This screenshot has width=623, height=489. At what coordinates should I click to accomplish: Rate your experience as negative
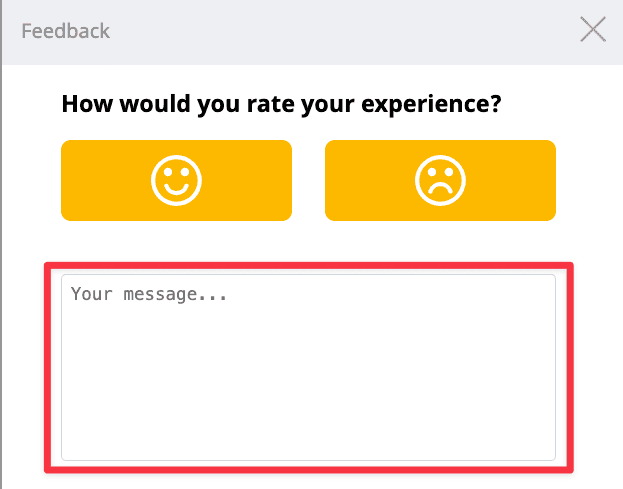(x=440, y=180)
